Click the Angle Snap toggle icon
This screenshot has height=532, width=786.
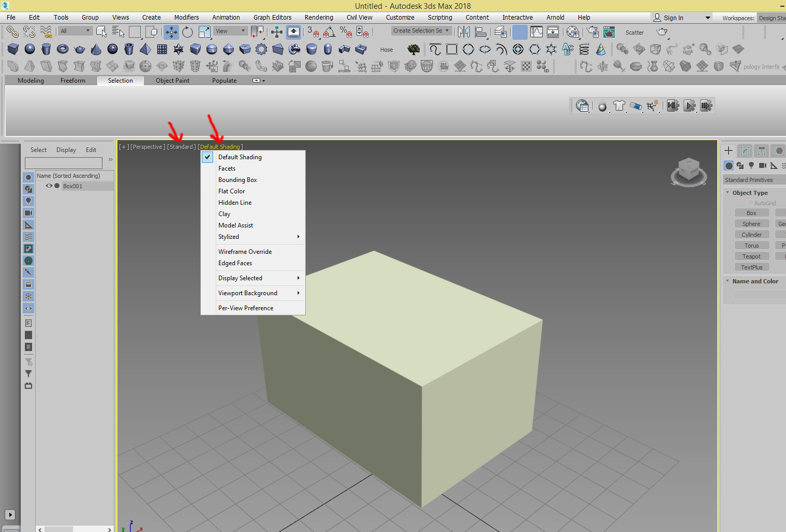329,32
